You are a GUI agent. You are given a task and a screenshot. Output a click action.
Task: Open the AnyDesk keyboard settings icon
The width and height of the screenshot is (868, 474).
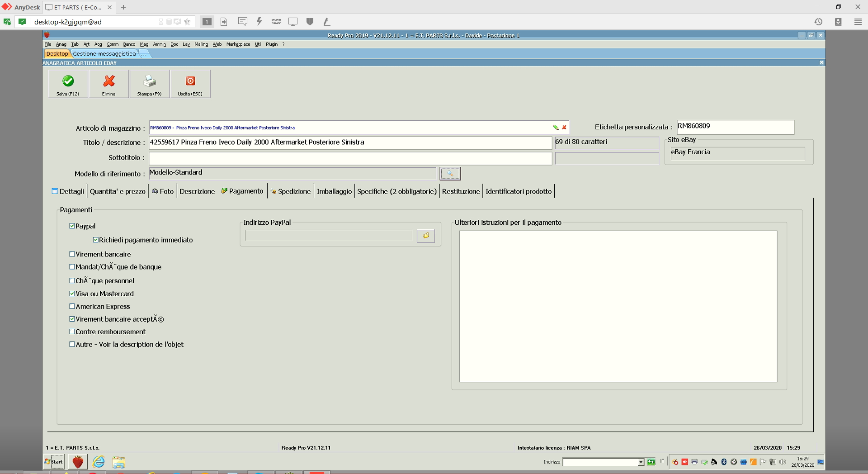point(276,22)
